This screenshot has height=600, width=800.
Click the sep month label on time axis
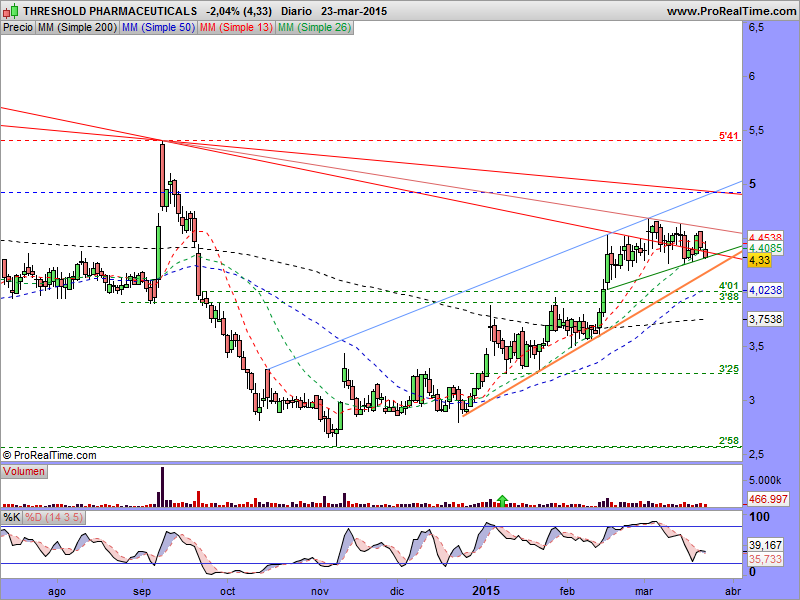tap(142, 591)
